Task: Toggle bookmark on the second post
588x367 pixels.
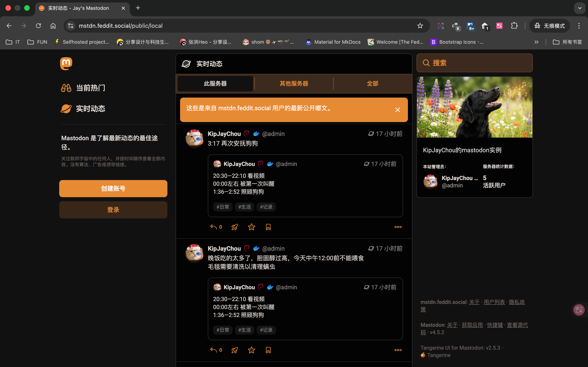Action: (x=268, y=350)
